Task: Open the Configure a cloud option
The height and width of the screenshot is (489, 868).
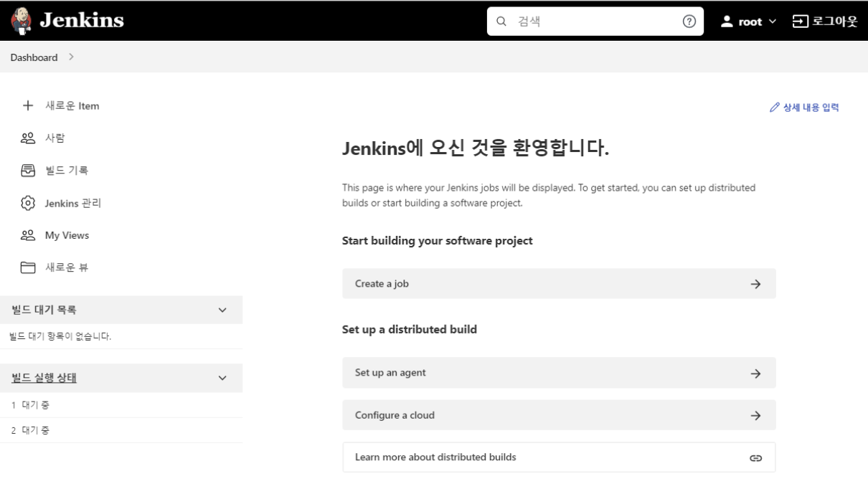Action: [x=559, y=415]
